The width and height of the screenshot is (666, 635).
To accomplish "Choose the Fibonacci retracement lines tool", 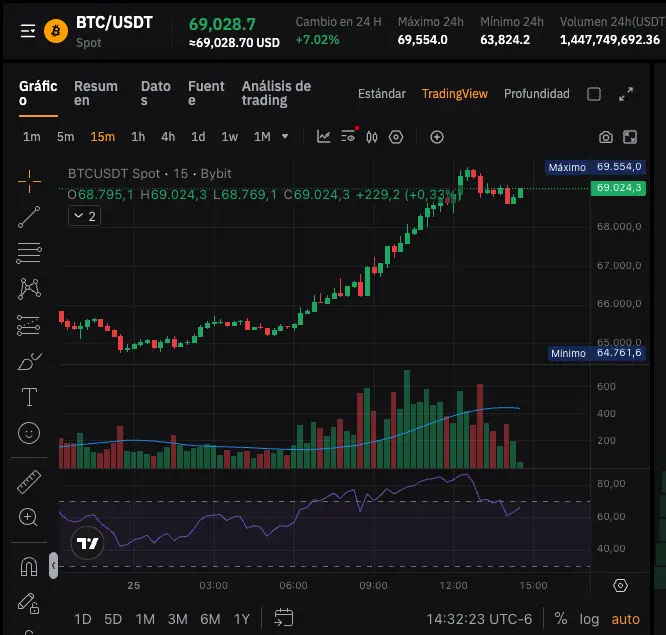I will coord(29,253).
